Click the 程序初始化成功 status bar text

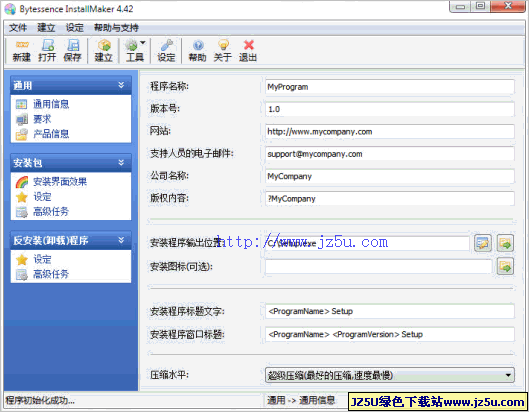(40, 400)
